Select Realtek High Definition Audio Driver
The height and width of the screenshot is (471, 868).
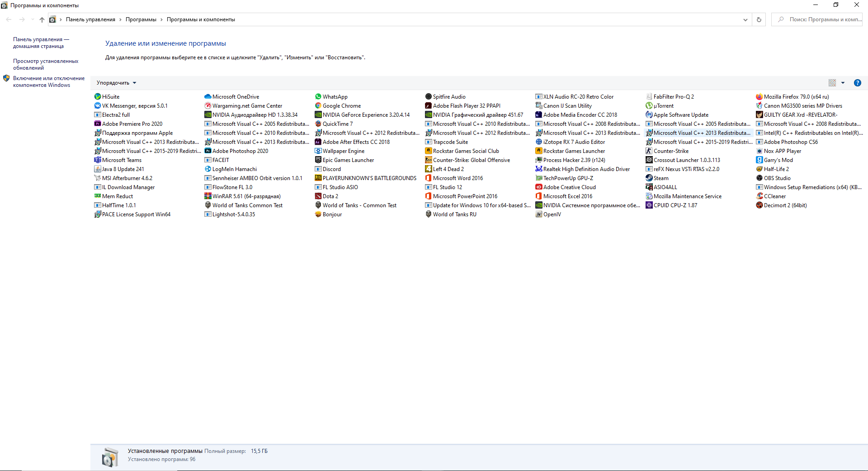(582, 169)
